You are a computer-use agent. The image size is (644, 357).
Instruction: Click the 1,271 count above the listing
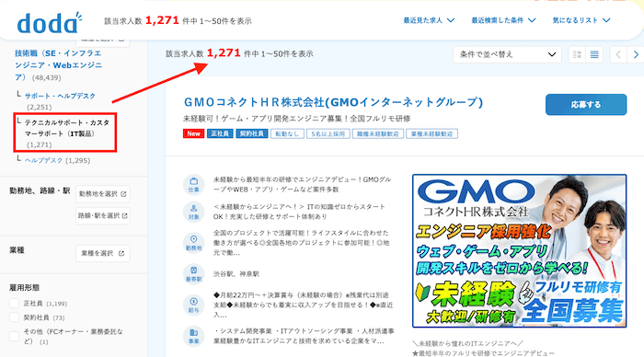[224, 53]
